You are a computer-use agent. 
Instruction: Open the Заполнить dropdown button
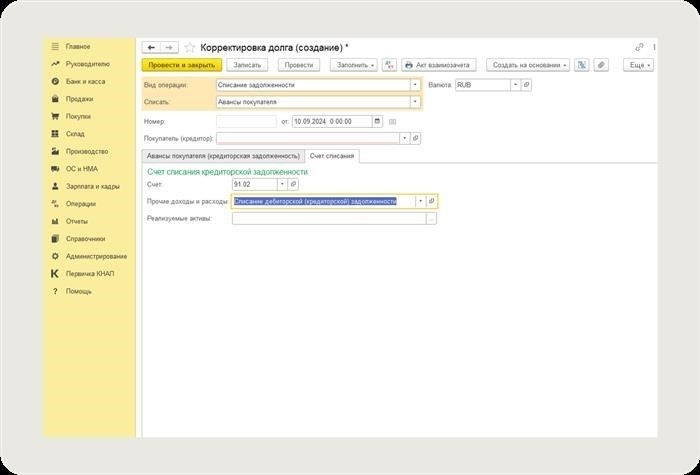[x=354, y=65]
